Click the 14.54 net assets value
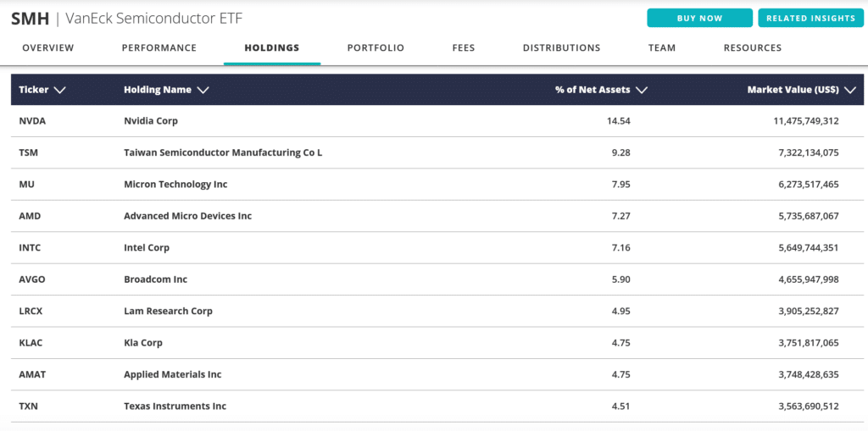The image size is (868, 431). (619, 120)
